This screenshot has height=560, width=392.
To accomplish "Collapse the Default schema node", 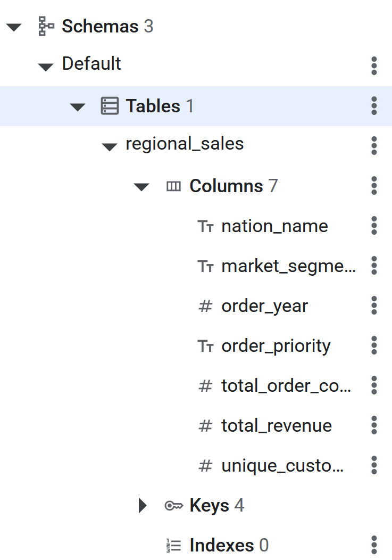I will click(46, 67).
